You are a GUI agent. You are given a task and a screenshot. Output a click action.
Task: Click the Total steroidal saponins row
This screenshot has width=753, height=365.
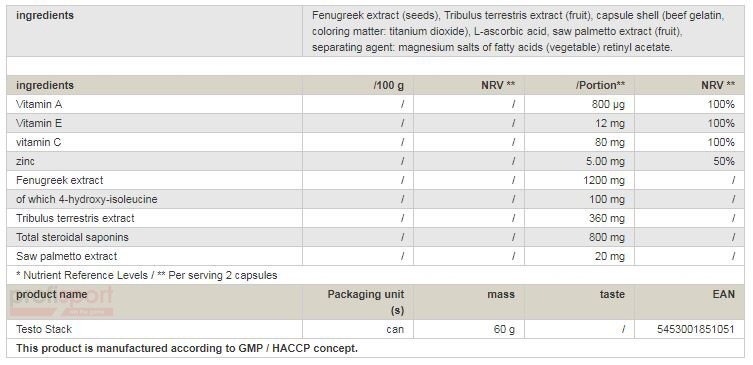click(x=376, y=237)
